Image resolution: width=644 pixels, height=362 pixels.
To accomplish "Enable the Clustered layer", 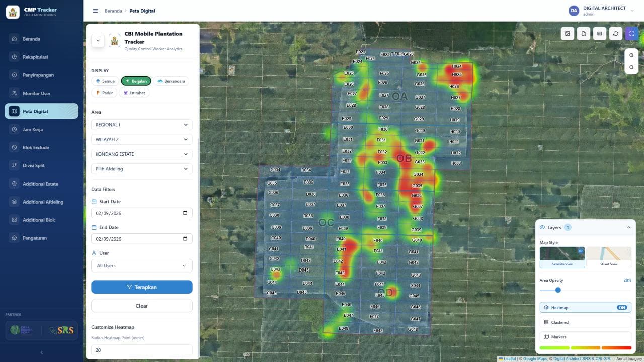I will (x=585, y=322).
